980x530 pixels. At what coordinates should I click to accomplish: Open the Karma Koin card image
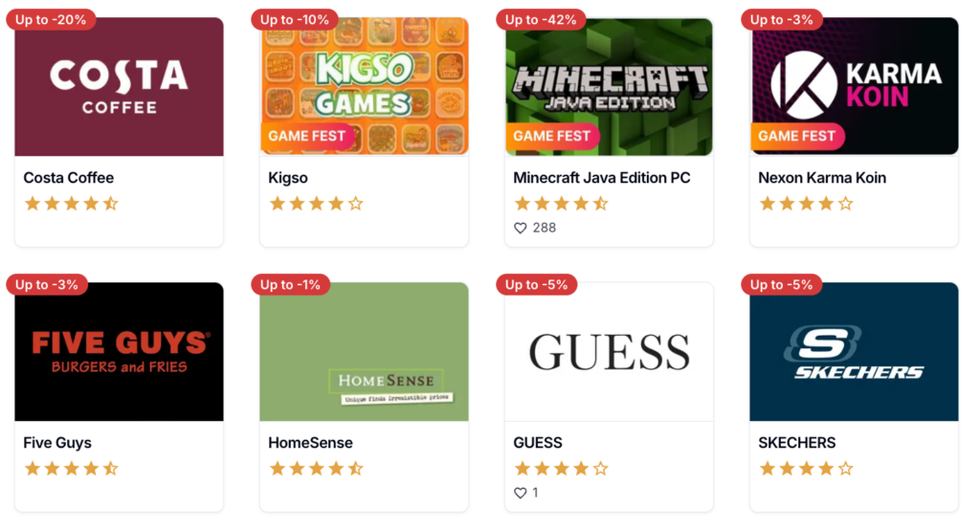854,87
